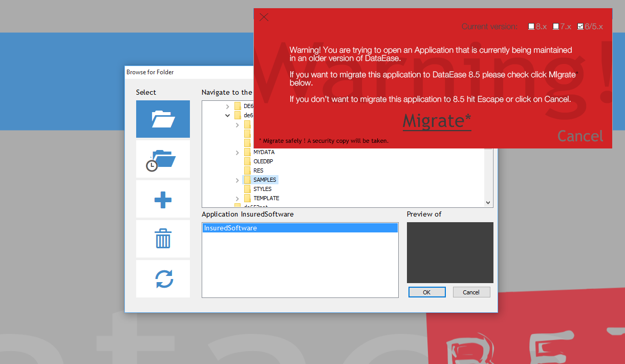Screen dimensions: 625x364
Task: Select the STYLES folder name
Action: pyautogui.click(x=263, y=189)
